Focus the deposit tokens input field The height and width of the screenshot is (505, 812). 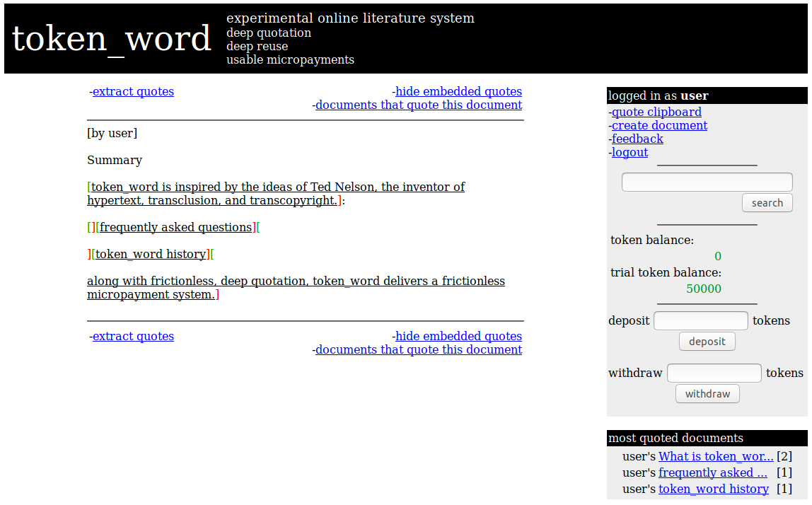pos(701,320)
